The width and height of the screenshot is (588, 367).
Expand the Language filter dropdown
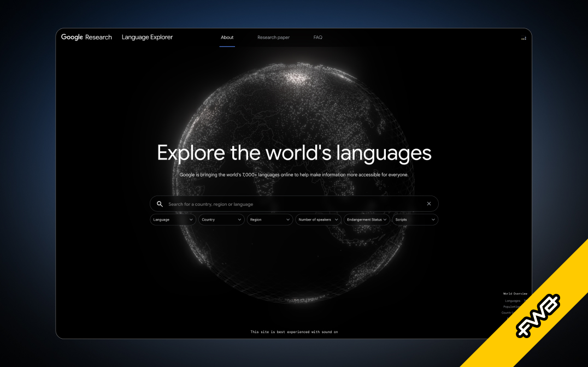(x=173, y=220)
